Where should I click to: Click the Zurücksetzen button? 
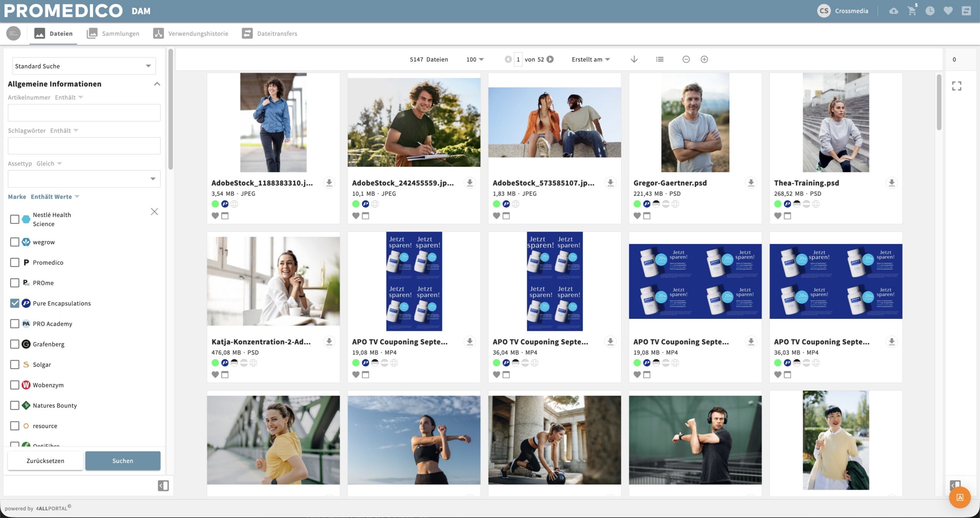[x=45, y=461]
